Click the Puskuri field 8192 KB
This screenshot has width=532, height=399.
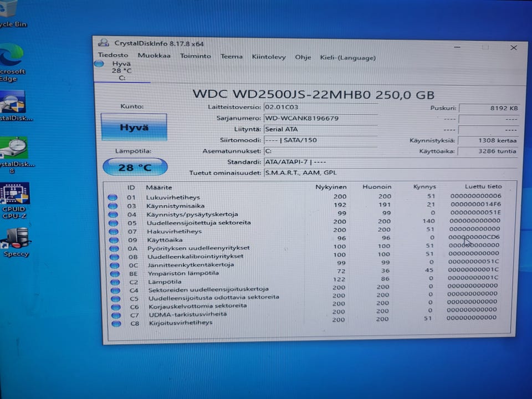pos(489,108)
